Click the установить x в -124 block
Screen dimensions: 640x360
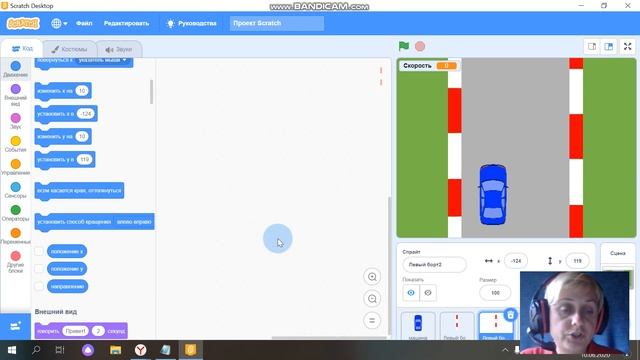(x=66, y=114)
